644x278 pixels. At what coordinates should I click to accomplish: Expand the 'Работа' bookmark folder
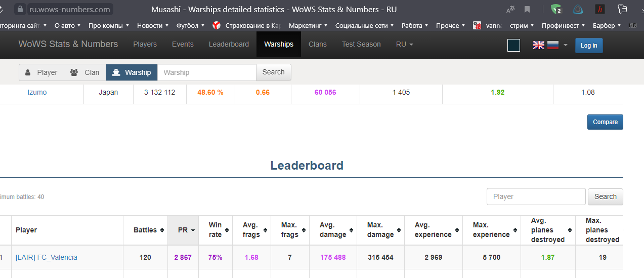(x=415, y=25)
